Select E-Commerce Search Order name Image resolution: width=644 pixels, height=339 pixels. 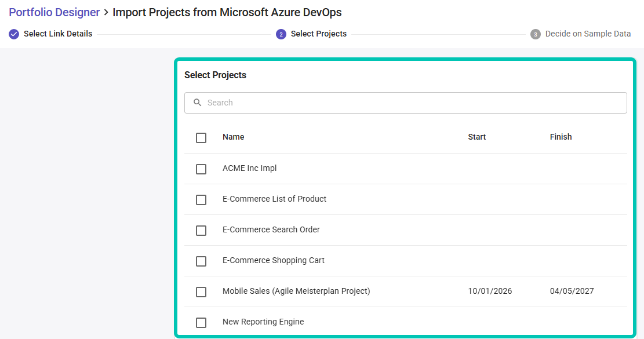[271, 229]
